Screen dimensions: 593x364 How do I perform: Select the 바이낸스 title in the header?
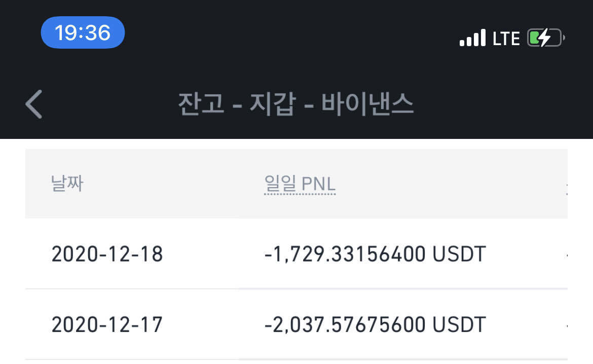368,105
